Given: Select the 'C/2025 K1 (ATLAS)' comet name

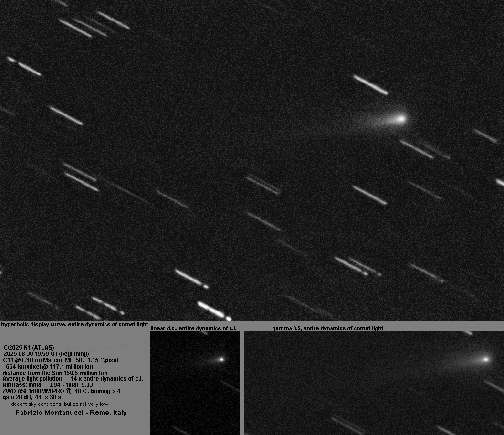Looking at the screenshot, I should coord(29,347).
